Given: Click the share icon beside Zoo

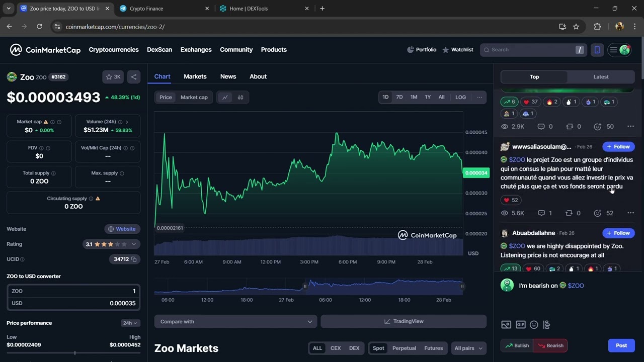Looking at the screenshot, I should (134, 77).
